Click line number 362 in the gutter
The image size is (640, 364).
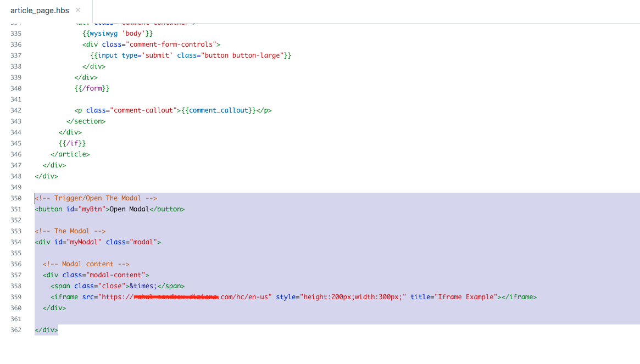16,330
